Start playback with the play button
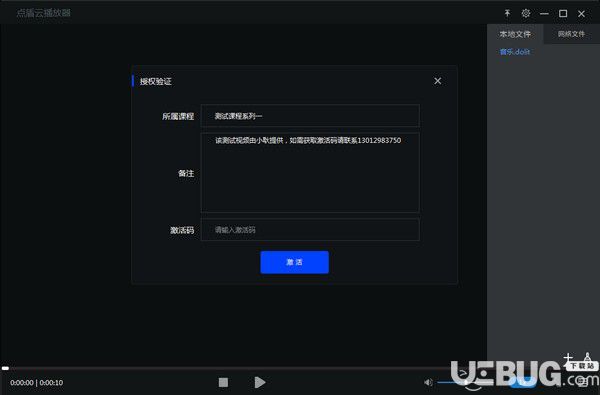The height and width of the screenshot is (395, 600). click(x=260, y=382)
